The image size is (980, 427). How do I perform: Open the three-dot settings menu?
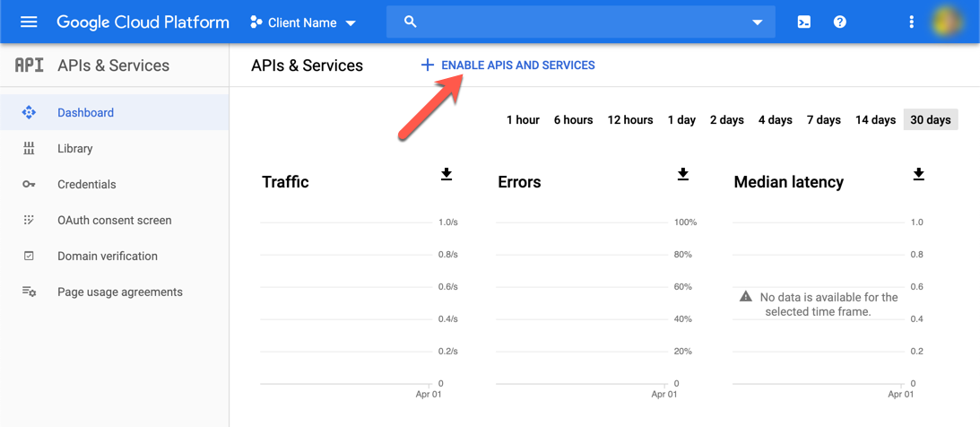pos(911,22)
